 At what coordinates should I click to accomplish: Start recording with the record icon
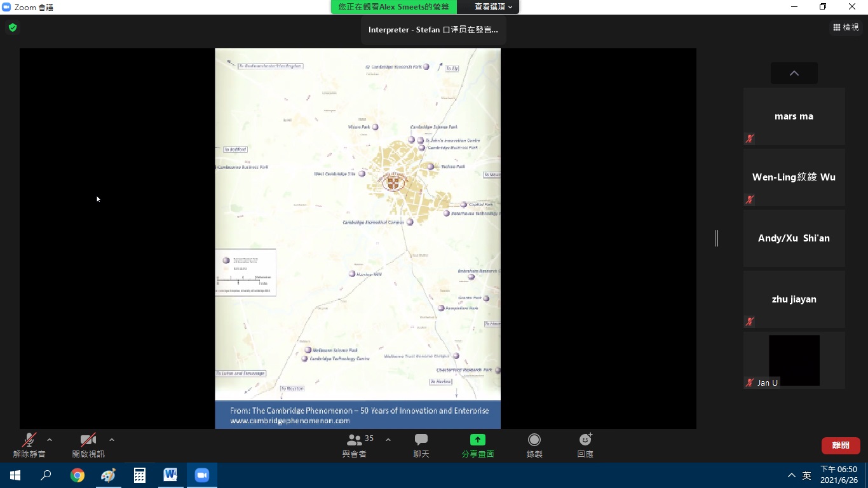534,440
